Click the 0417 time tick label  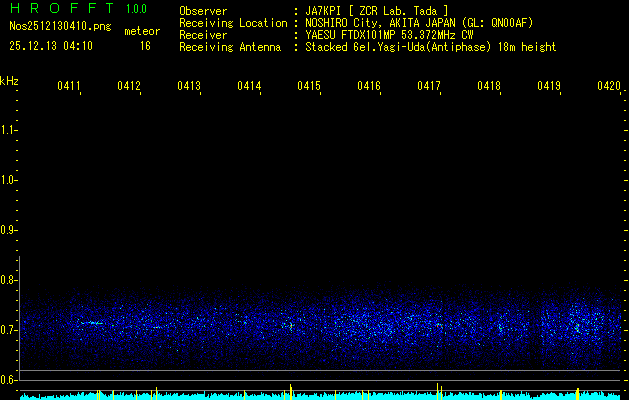429,87
